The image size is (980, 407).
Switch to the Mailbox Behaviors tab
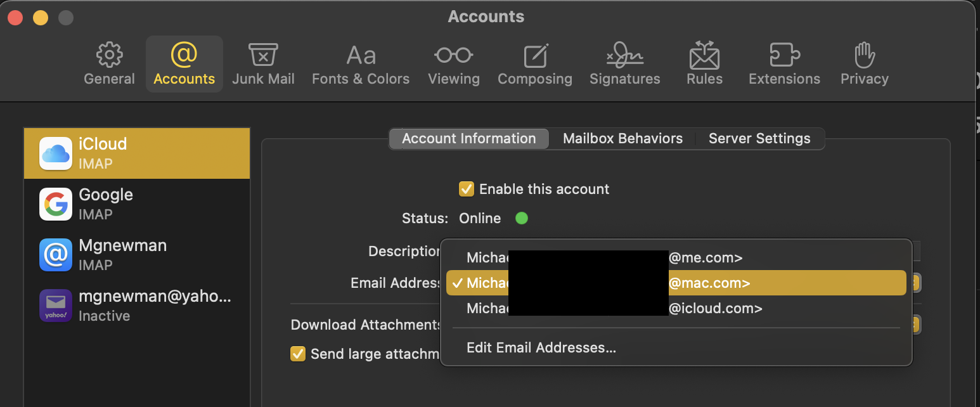[x=622, y=139]
